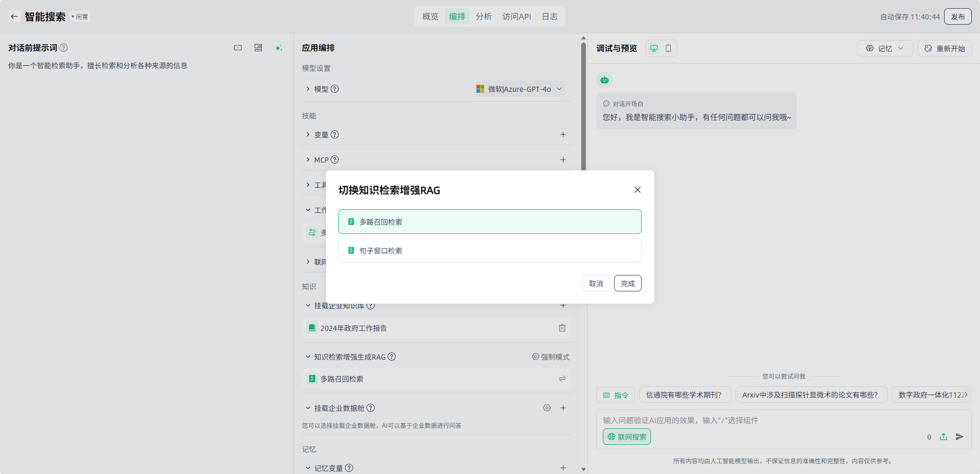Click the upload icon in chat input
Screen dimensions: 980x474
click(x=943, y=437)
